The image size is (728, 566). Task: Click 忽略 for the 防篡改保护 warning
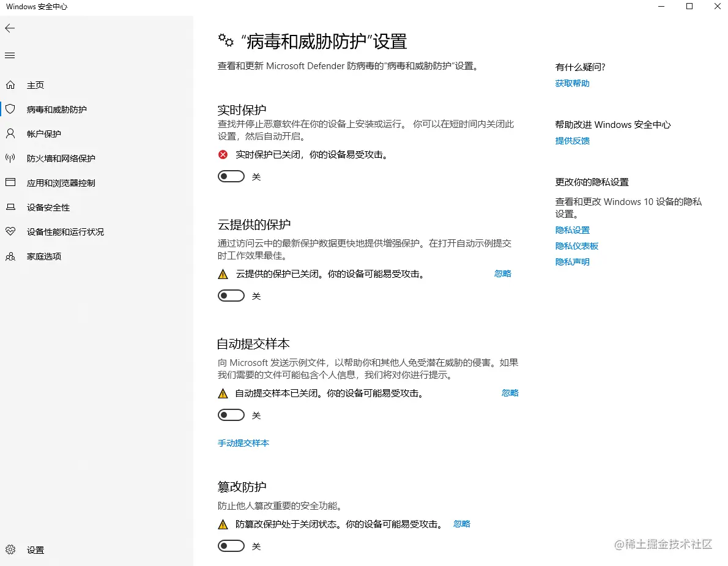coord(461,524)
